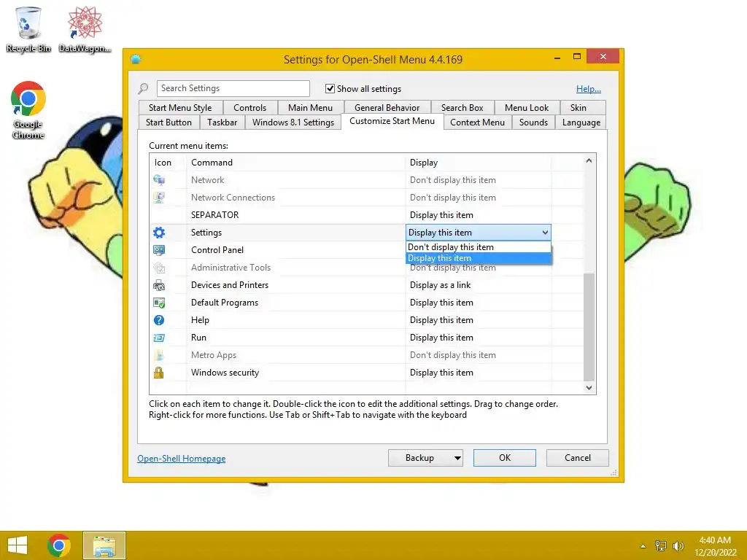Focus the Search Settings field
Screen dimensions: 747x560
tap(233, 88)
